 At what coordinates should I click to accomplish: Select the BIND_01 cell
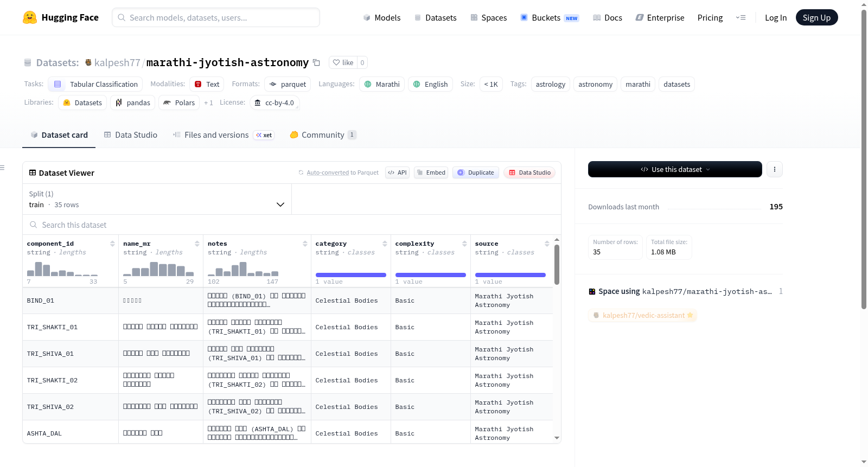71,300
